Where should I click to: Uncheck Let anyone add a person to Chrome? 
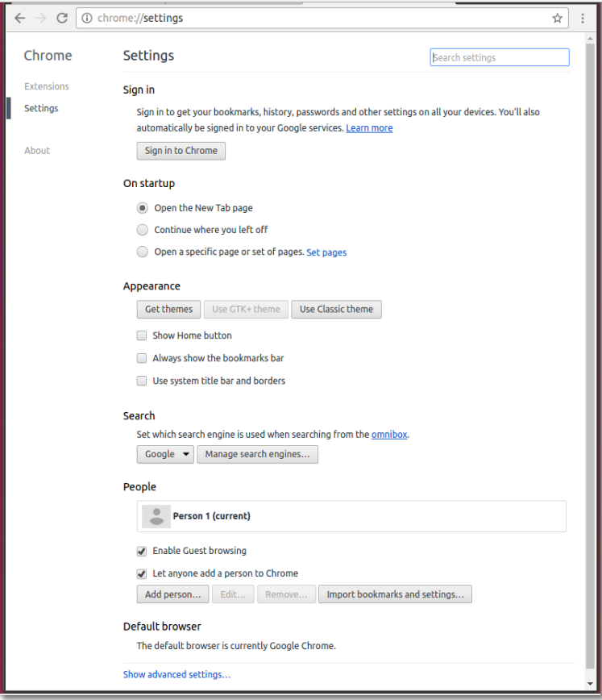(x=142, y=573)
